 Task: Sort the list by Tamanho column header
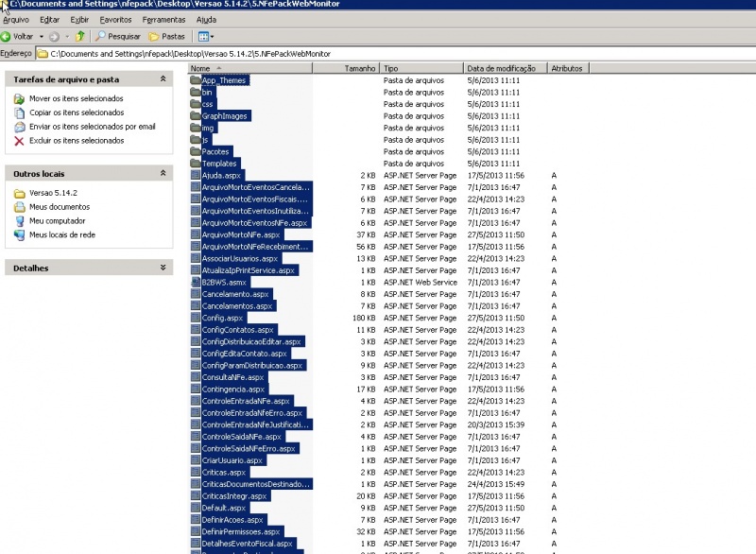pos(359,68)
